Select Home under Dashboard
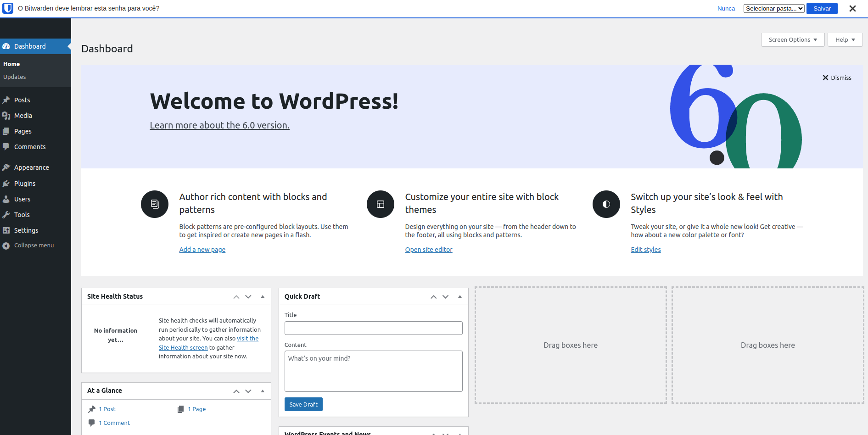The image size is (868, 435). click(x=11, y=64)
